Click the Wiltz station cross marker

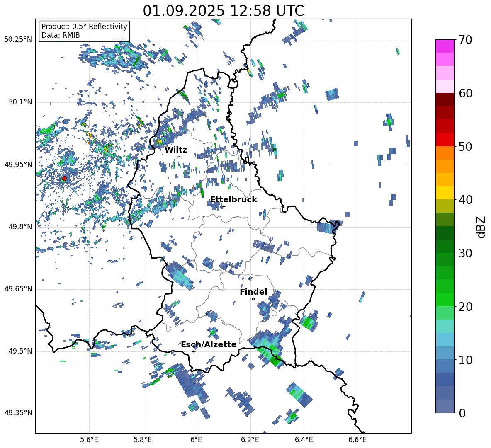coord(178,157)
